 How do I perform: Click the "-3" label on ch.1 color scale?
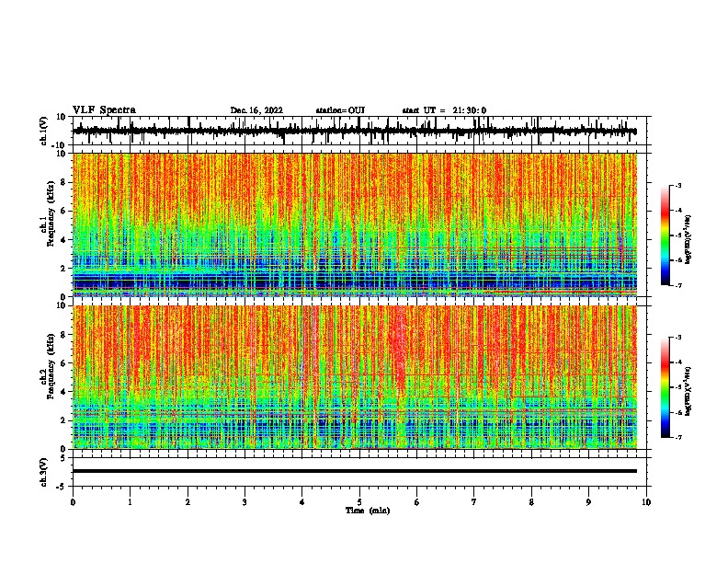coord(677,185)
